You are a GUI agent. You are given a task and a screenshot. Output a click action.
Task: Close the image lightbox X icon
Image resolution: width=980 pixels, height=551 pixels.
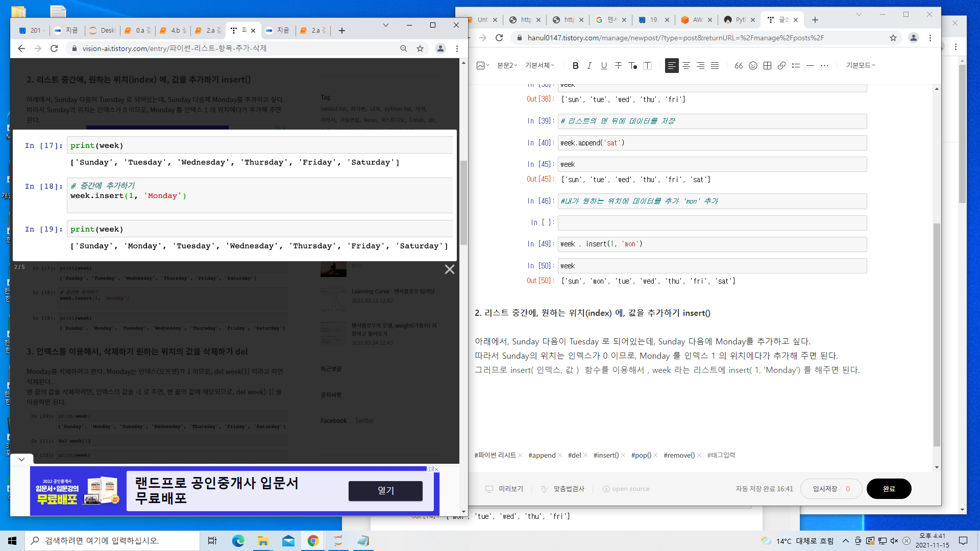pos(449,269)
